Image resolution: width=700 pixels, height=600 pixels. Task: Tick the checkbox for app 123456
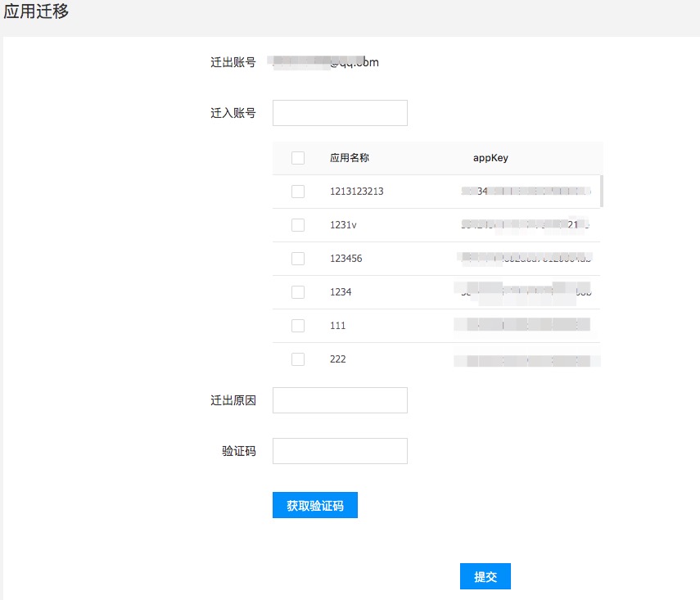pyautogui.click(x=298, y=259)
